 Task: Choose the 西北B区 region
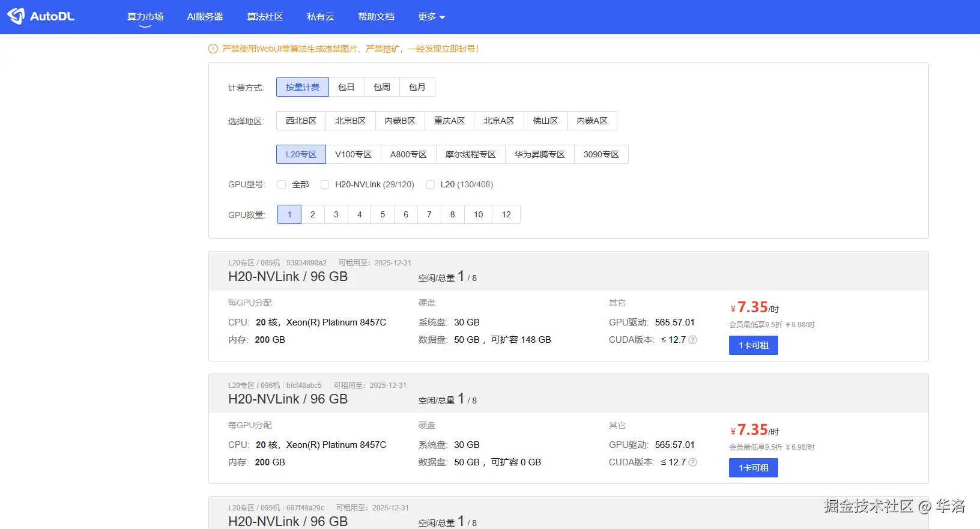click(301, 121)
